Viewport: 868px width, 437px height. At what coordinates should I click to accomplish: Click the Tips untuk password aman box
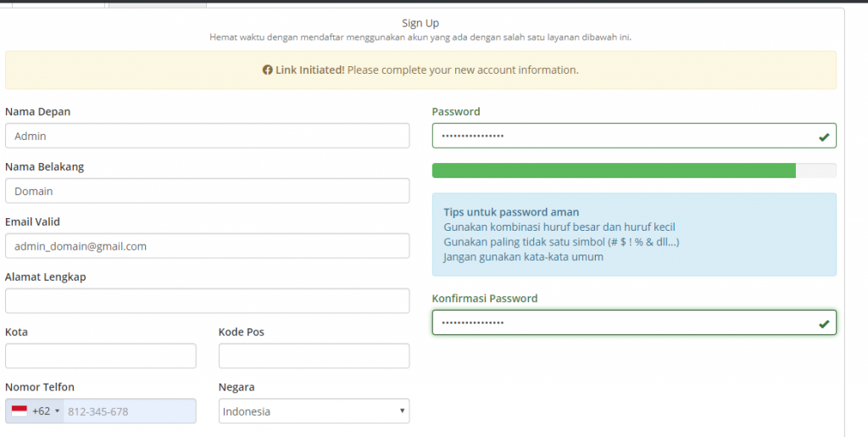[x=634, y=234]
